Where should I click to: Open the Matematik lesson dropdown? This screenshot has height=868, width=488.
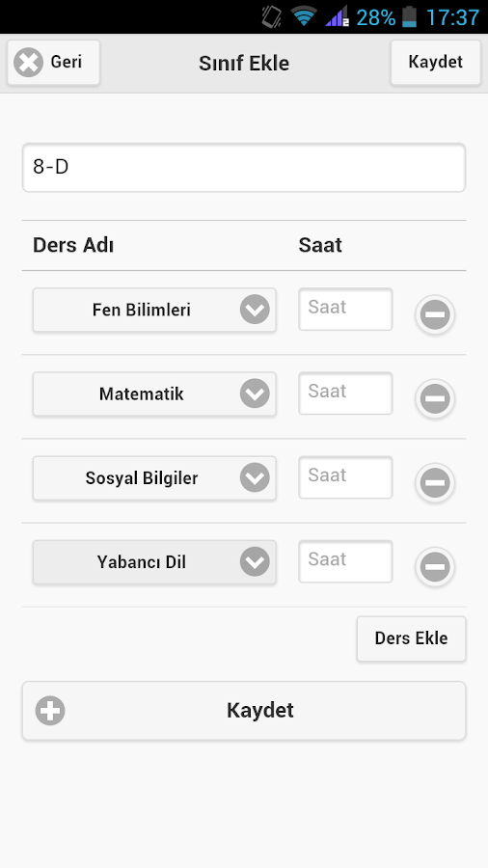pos(154,394)
